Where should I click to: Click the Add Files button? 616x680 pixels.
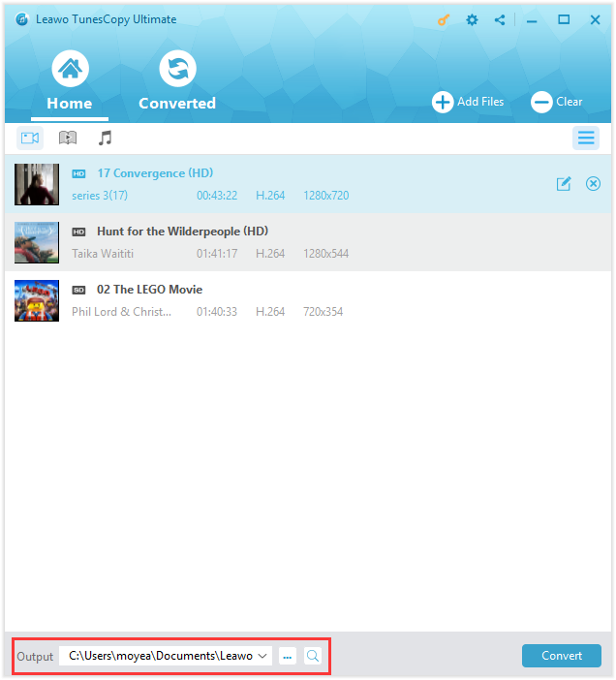(x=468, y=103)
